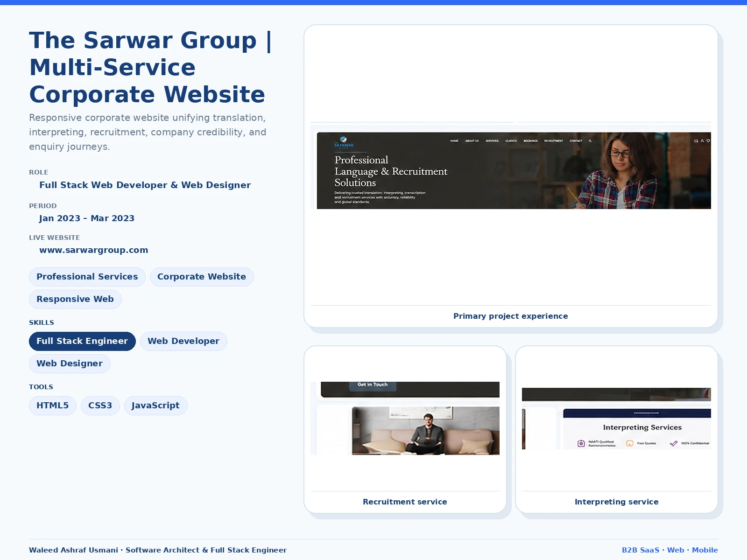The image size is (747, 560).
Task: Click the HTML5 tool chip
Action: [x=53, y=406]
